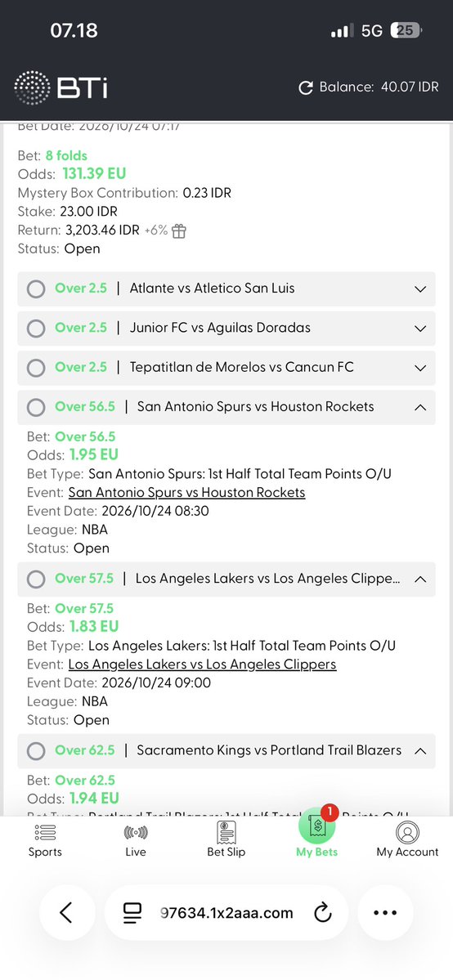Expand the Atlante vs Atletico San Luis selection

tap(420, 289)
